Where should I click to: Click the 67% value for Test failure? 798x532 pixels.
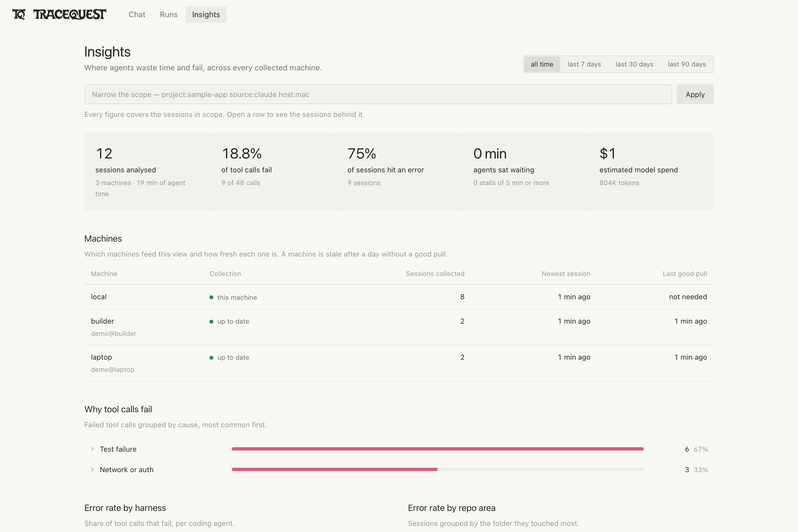701,449
